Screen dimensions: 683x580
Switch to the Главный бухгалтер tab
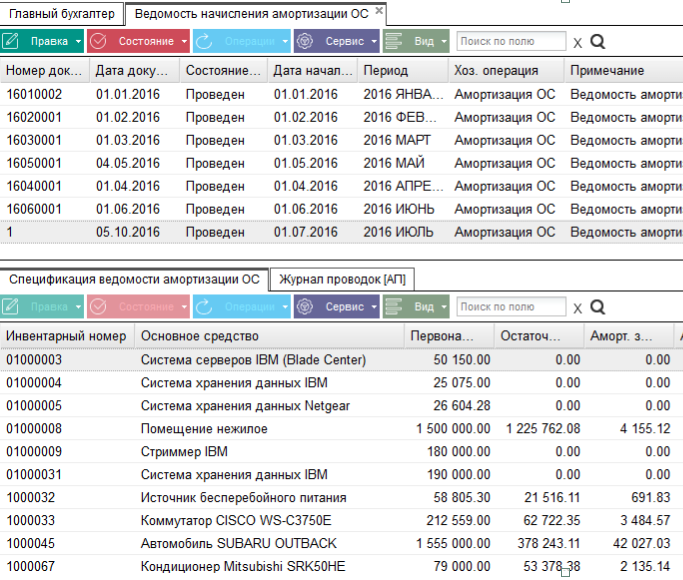pyautogui.click(x=62, y=14)
